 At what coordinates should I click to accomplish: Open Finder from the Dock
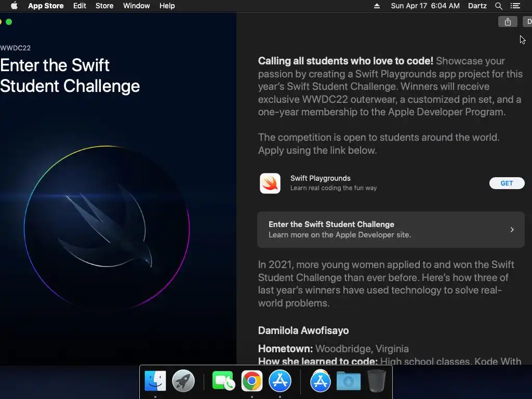pos(155,381)
